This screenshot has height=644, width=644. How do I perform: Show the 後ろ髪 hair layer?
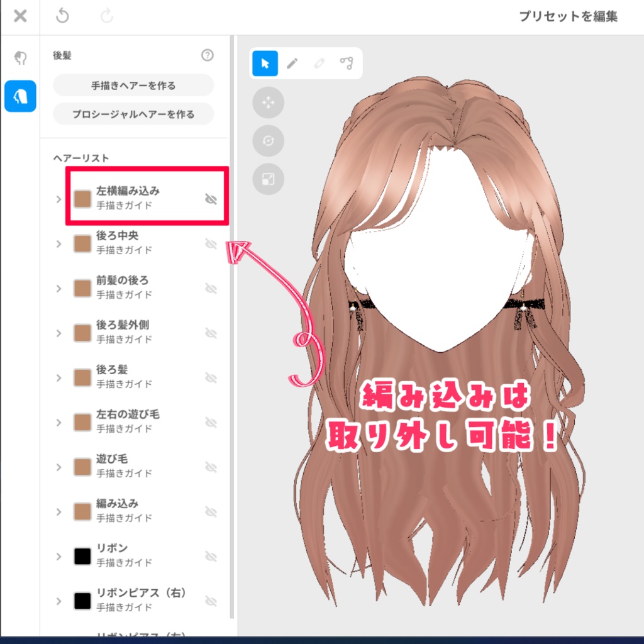point(212,378)
